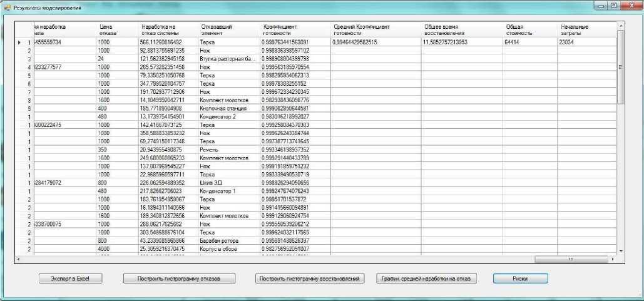Click the Экспорт в Excel button

[70, 278]
